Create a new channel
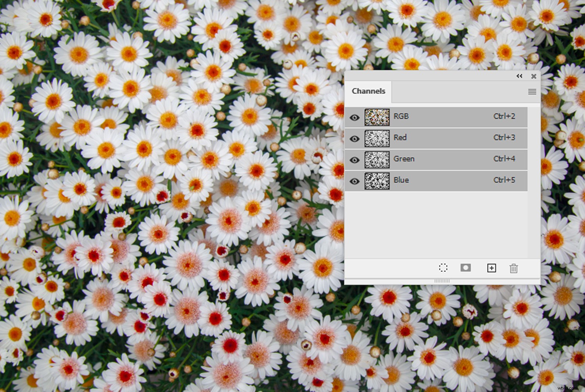The width and height of the screenshot is (585, 392). [491, 268]
